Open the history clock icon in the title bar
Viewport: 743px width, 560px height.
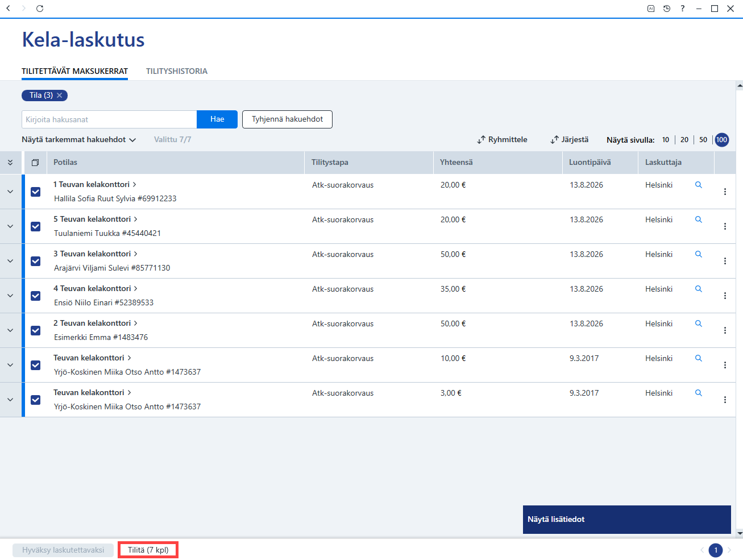[667, 9]
